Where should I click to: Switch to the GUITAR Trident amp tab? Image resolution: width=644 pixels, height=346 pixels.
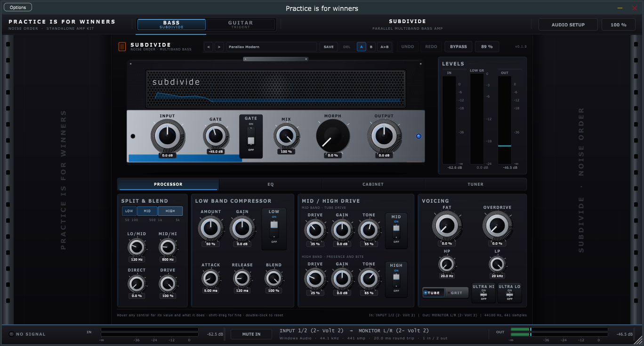coord(241,25)
